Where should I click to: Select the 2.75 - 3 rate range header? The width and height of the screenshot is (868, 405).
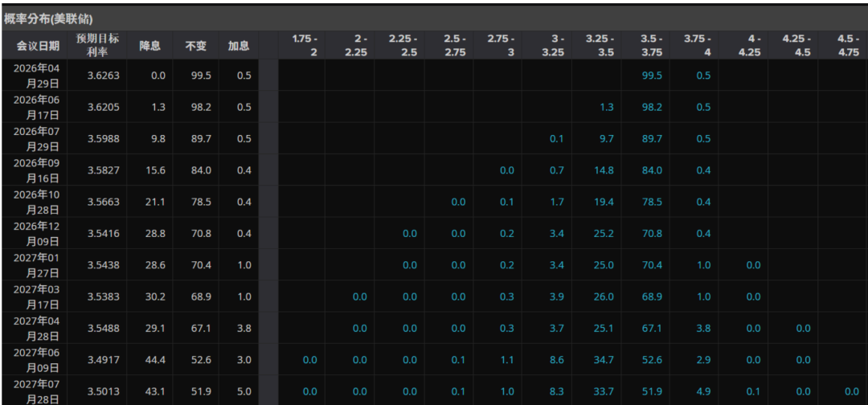coord(502,47)
